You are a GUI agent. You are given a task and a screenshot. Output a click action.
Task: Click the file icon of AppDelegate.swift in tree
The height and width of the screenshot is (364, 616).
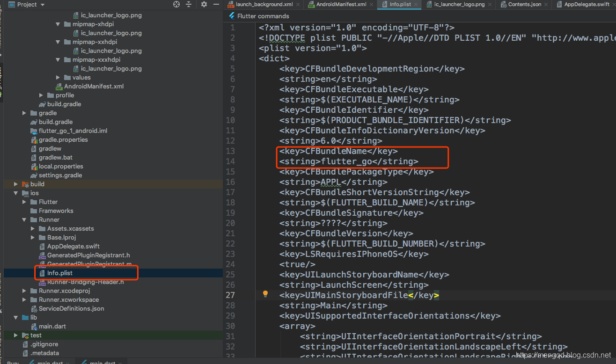(42, 247)
